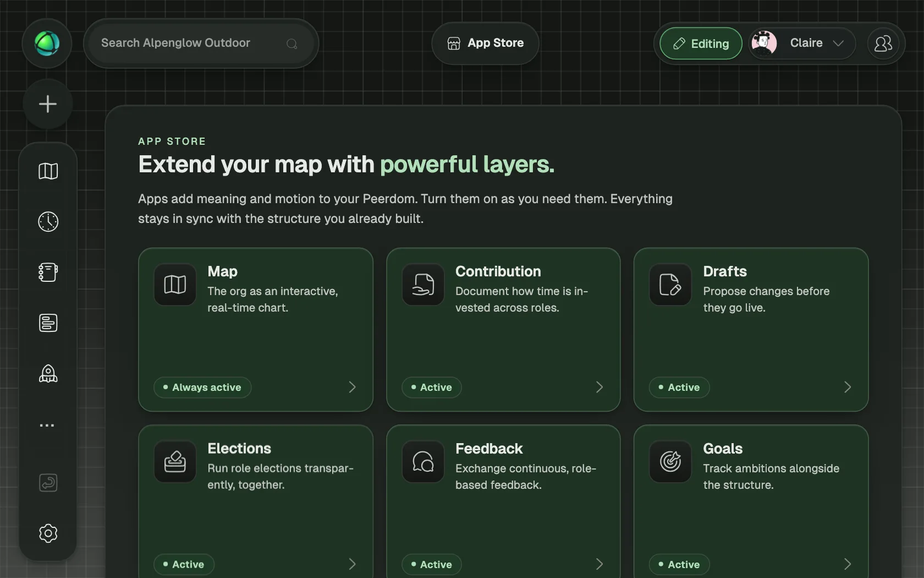
Task: Open the Claire user dropdown
Action: coord(802,43)
